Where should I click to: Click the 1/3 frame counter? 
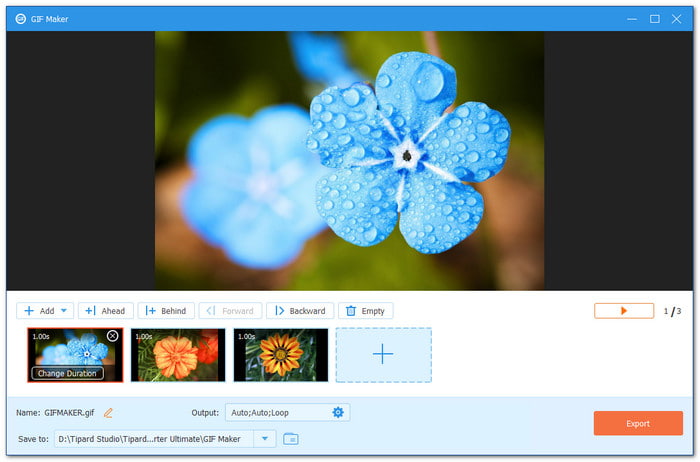pyautogui.click(x=672, y=311)
